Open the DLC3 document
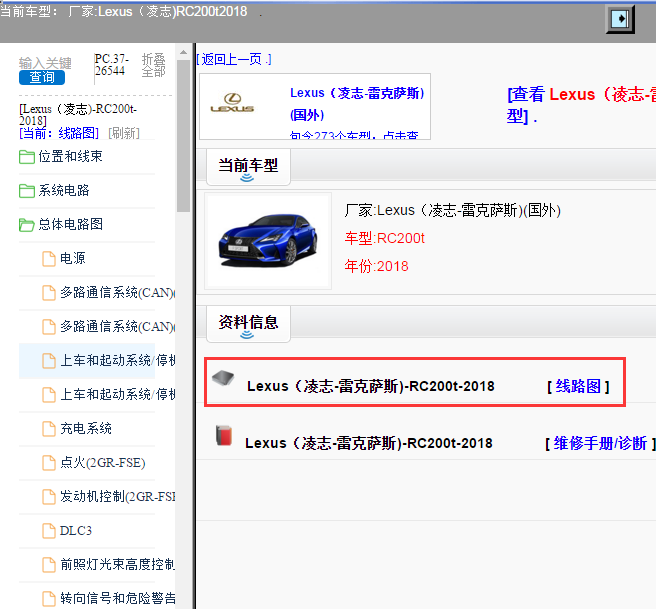Viewport: 656px width, 609px height. click(x=76, y=530)
